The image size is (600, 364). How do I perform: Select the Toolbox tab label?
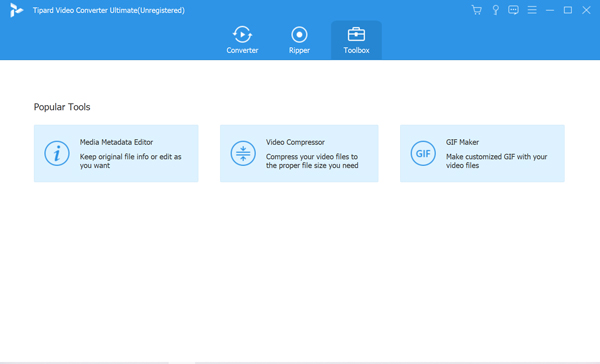point(356,51)
